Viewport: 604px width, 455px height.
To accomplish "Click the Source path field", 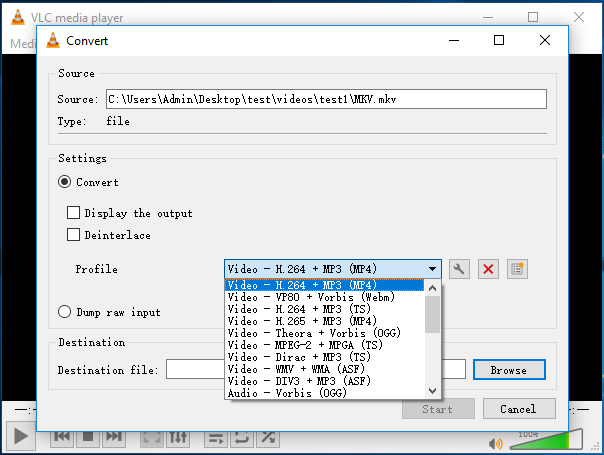I will [x=326, y=99].
